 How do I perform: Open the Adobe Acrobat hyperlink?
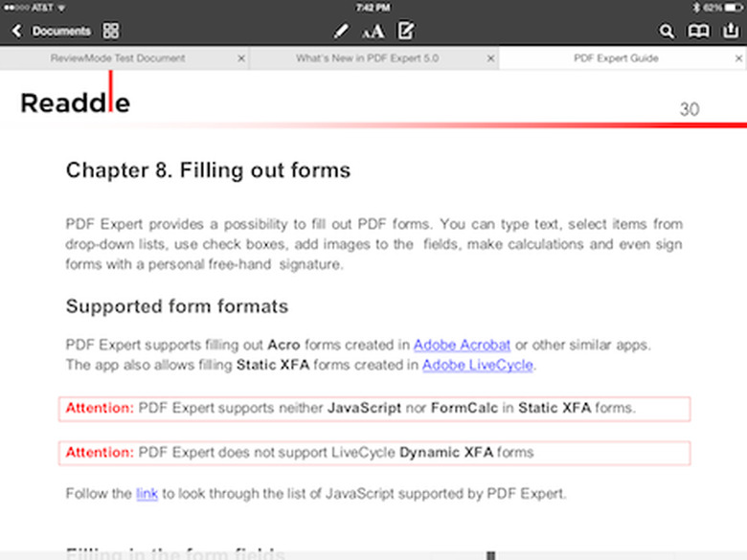click(463, 345)
